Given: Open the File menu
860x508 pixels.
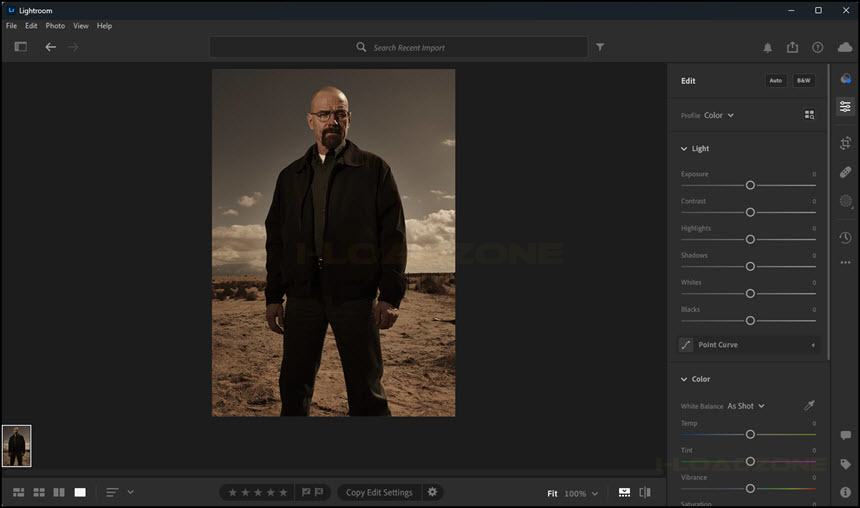Looking at the screenshot, I should 11,26.
